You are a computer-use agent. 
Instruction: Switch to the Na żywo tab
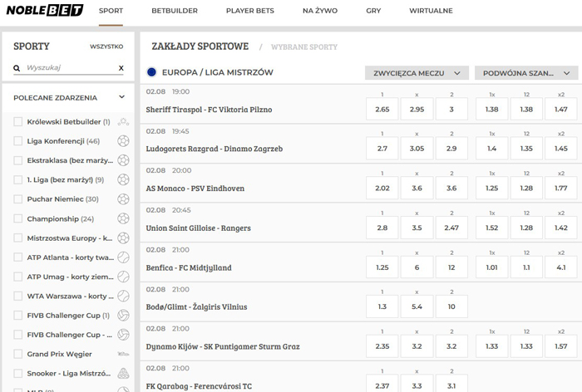[320, 12]
